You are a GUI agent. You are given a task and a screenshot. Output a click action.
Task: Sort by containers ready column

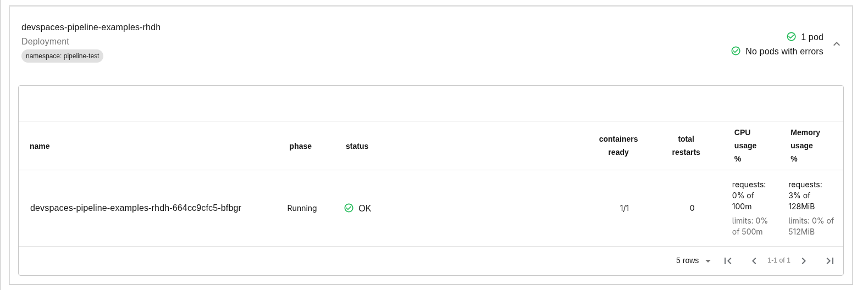pyautogui.click(x=618, y=146)
